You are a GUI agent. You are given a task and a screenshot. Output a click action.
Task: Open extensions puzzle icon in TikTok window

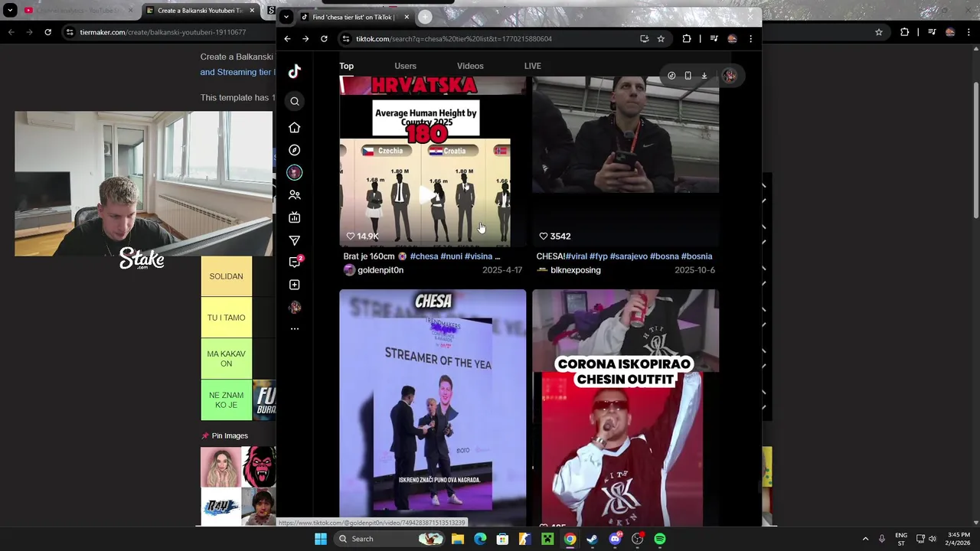687,39
